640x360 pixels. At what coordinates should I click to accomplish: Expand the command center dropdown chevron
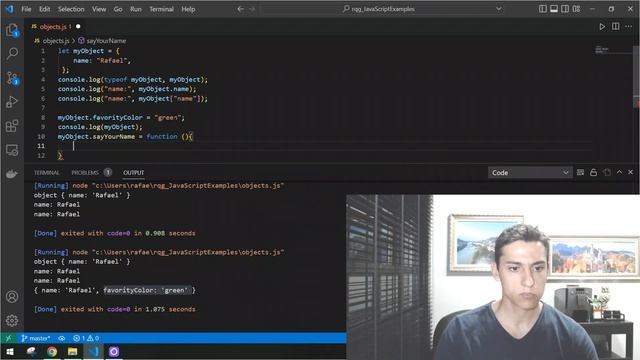[x=499, y=9]
